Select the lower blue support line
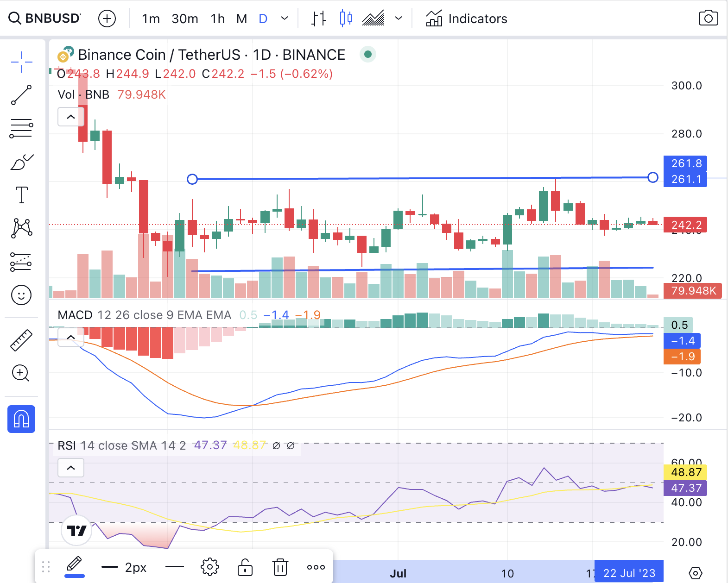This screenshot has width=728, height=583. click(422, 269)
